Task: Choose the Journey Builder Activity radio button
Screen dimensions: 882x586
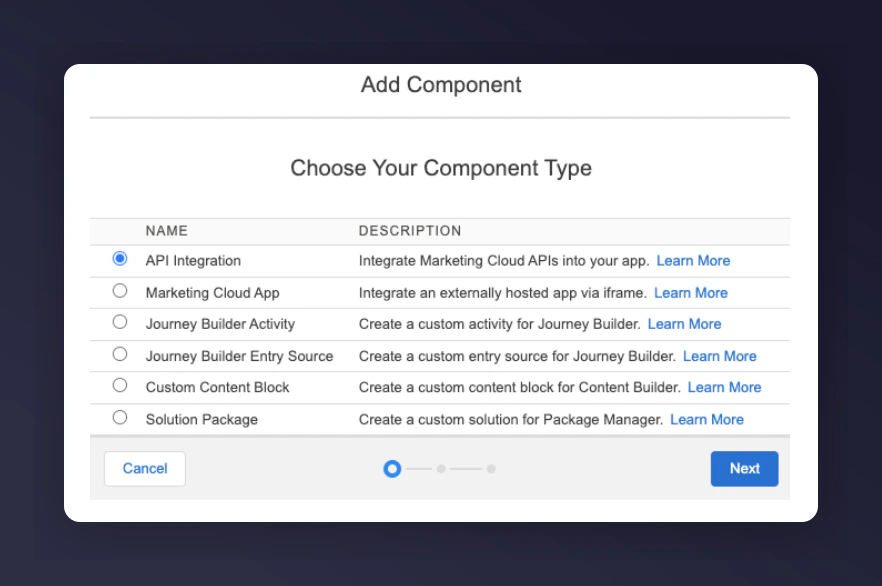Action: (x=120, y=322)
